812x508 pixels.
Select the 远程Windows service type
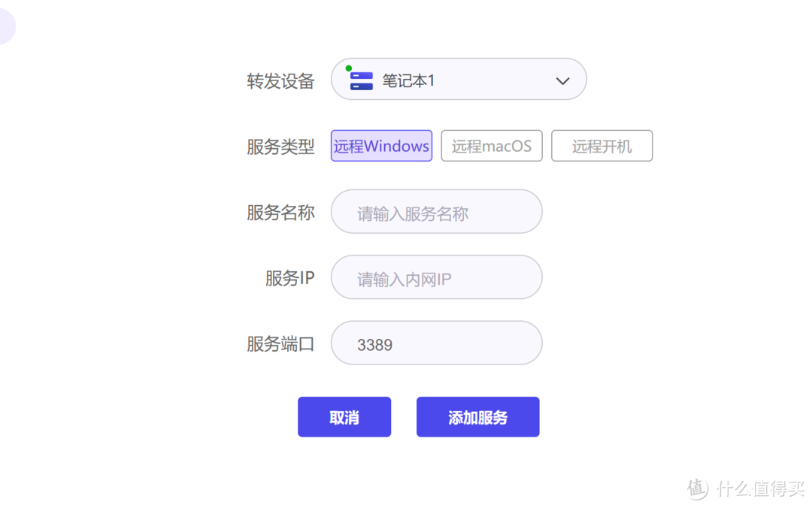pos(381,146)
